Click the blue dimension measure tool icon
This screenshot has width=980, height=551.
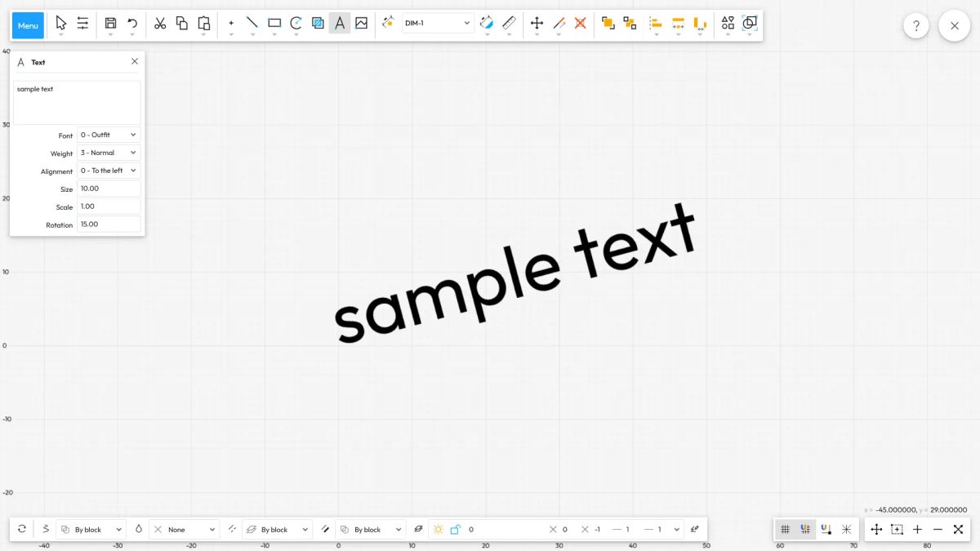[x=487, y=23]
